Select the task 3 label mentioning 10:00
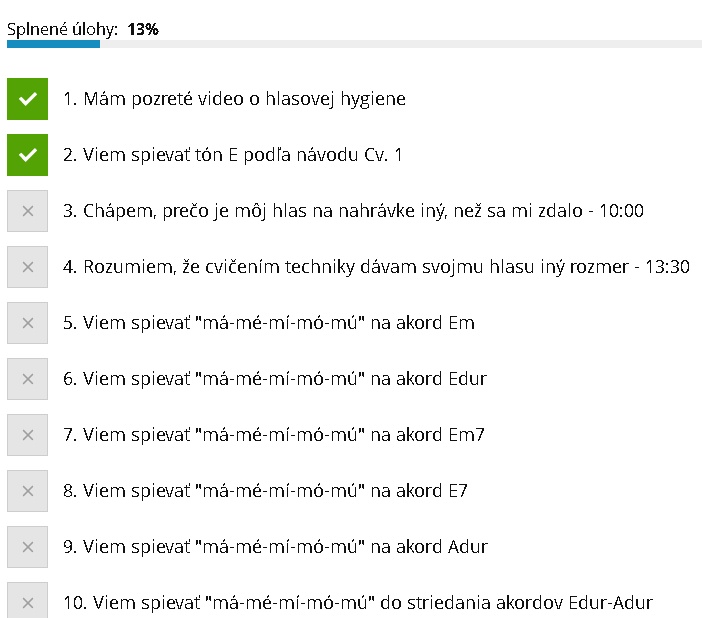This screenshot has height=618, width=702. tap(353, 211)
